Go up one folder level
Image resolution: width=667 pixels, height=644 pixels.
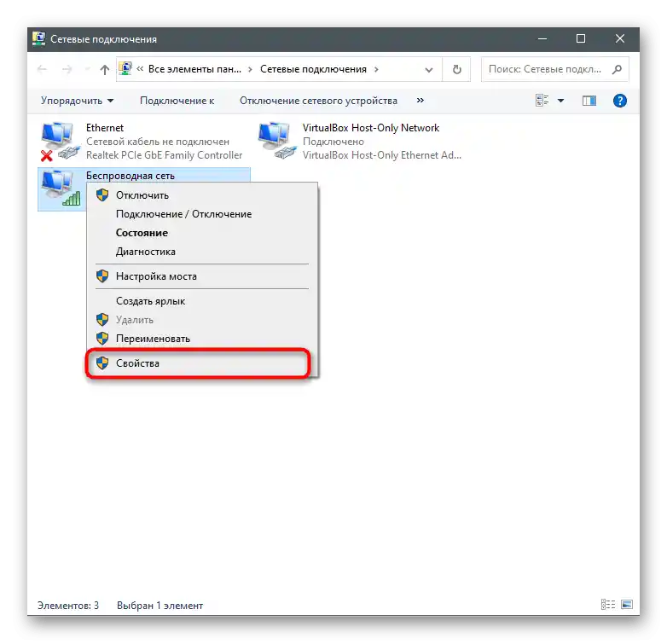click(105, 69)
